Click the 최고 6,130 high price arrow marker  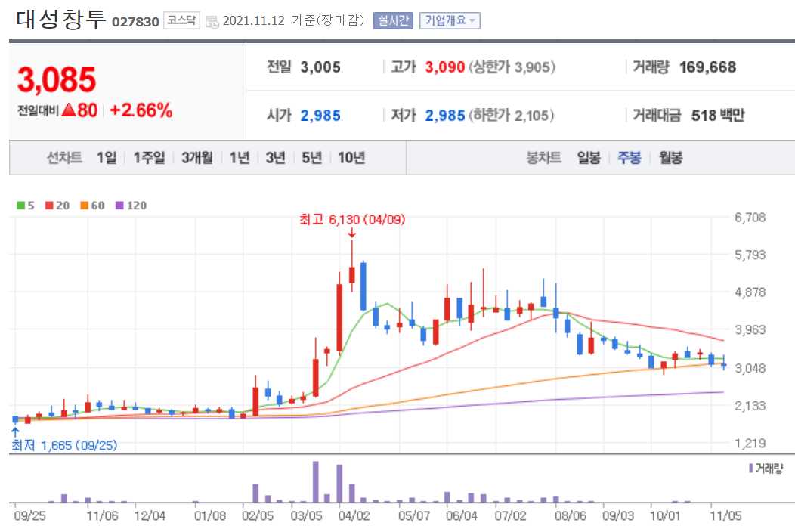click(351, 235)
